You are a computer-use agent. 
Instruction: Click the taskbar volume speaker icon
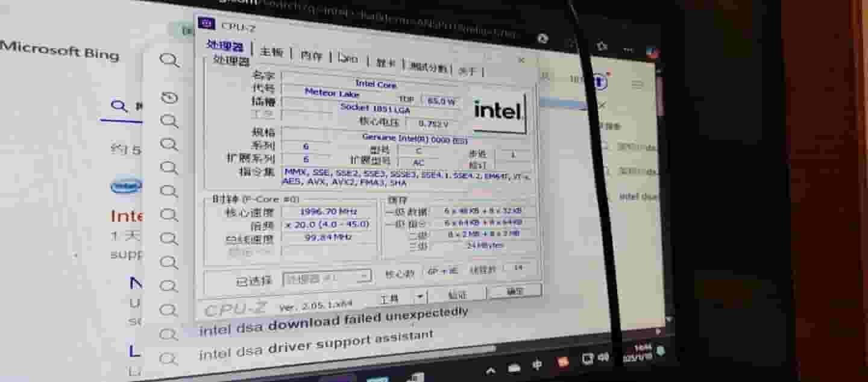pyautogui.click(x=603, y=359)
